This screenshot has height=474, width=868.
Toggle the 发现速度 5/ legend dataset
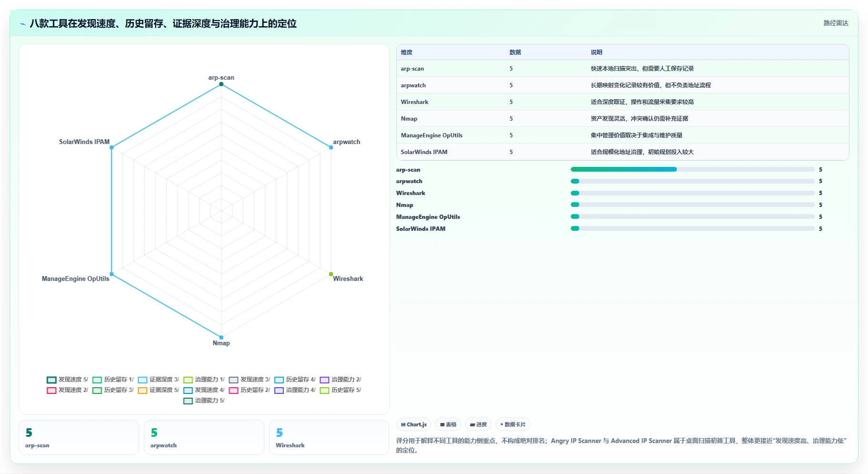(x=67, y=380)
